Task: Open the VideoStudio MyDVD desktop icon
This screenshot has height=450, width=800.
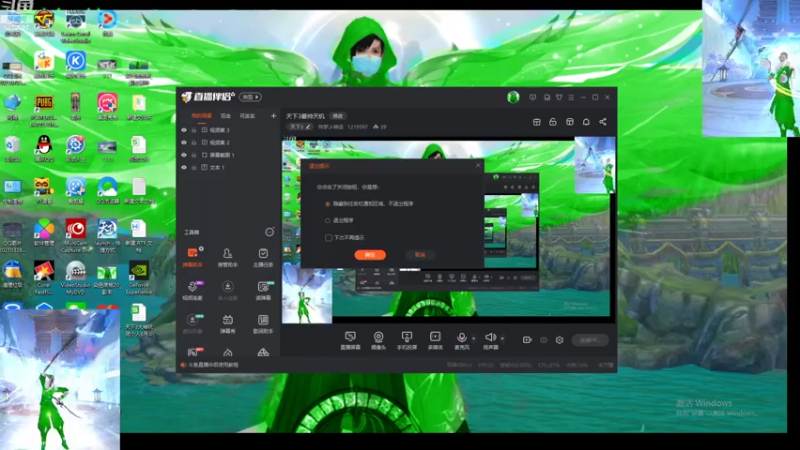Action: point(76,278)
